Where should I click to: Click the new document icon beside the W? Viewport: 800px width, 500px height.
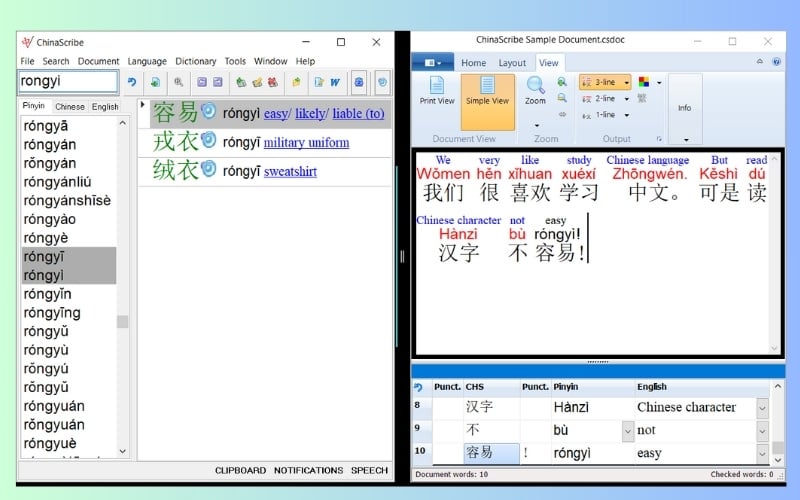tap(319, 82)
